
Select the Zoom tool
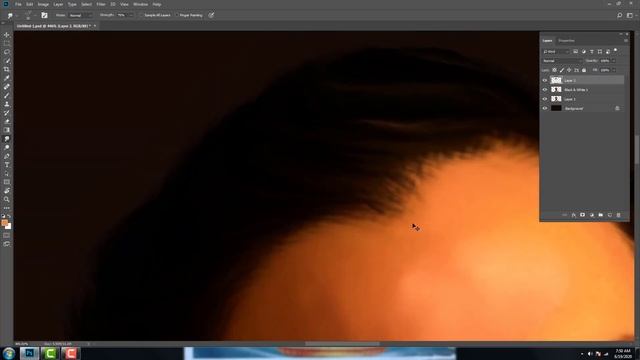coord(7,200)
